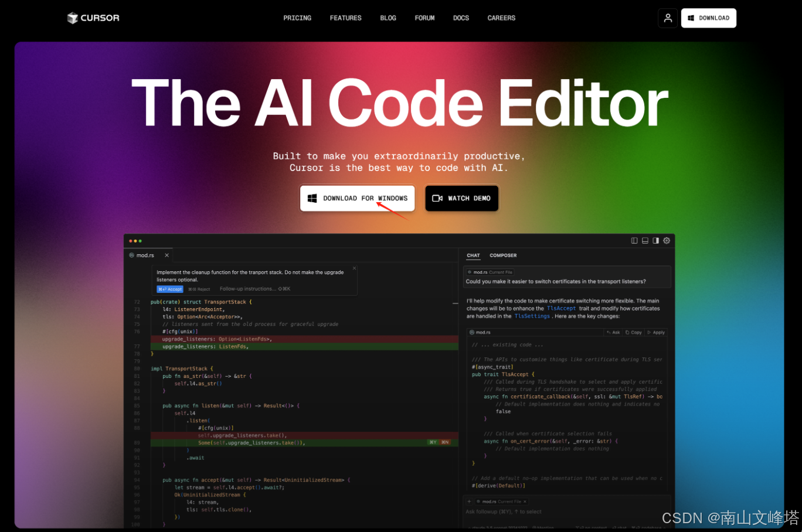This screenshot has width=802, height=532.
Task: Open the user account icon button
Action: 668,18
